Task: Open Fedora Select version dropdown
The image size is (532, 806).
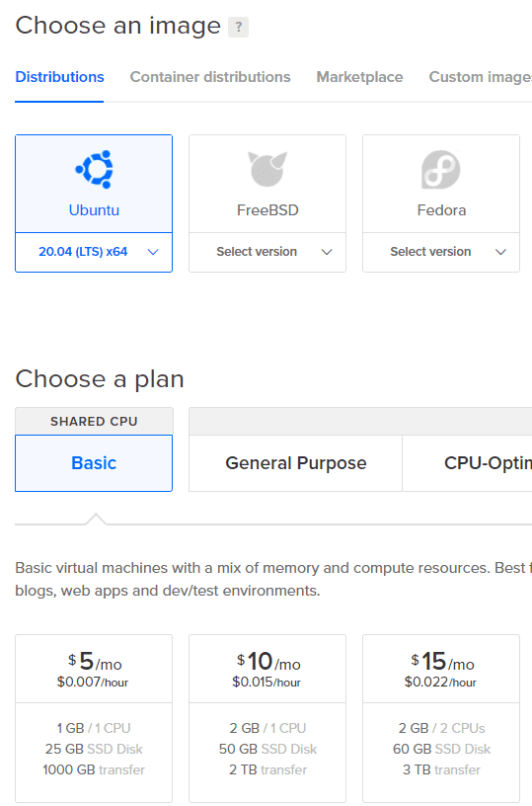Action: point(441,252)
